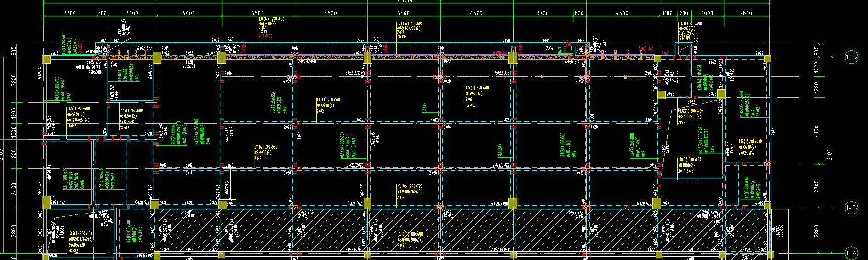Select the L16(4A) 200x600 beam label
Screen dimensions: 868x260
(x=271, y=19)
